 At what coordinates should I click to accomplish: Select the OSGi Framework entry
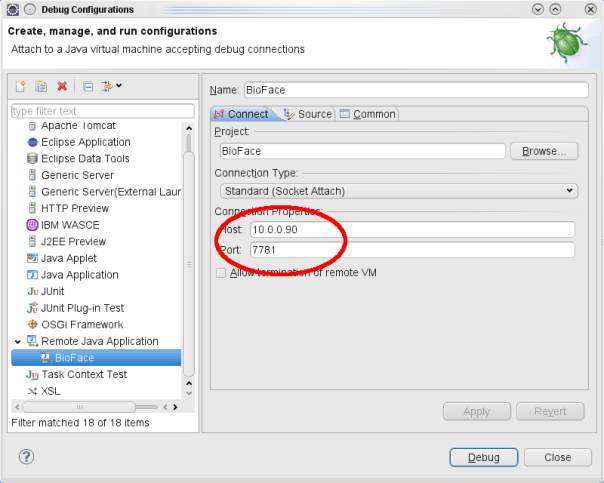[x=82, y=324]
